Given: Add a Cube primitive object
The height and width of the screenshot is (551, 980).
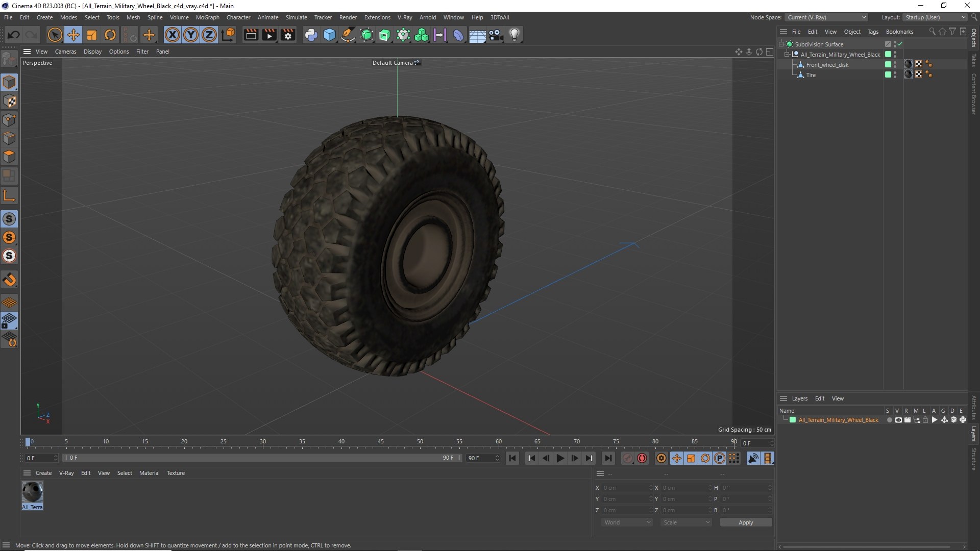Looking at the screenshot, I should tap(330, 35).
